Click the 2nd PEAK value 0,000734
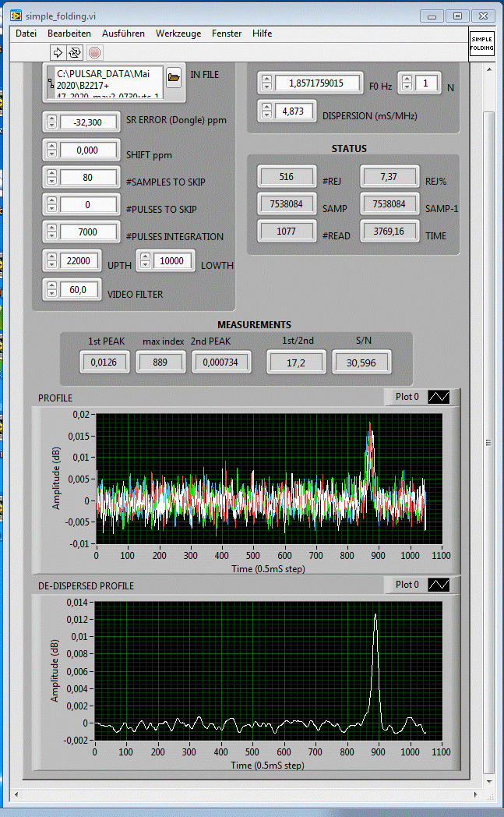Viewport: 504px width, 817px height. (x=220, y=363)
